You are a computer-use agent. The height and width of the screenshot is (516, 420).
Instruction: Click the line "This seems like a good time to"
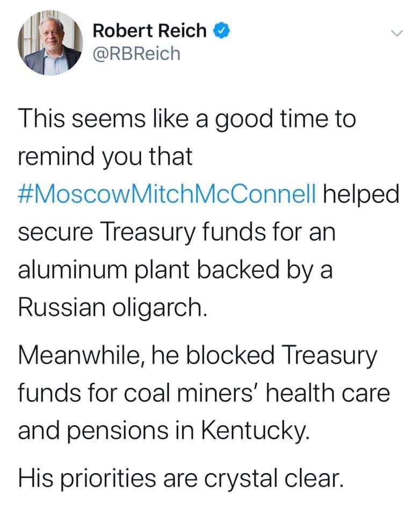tap(187, 119)
